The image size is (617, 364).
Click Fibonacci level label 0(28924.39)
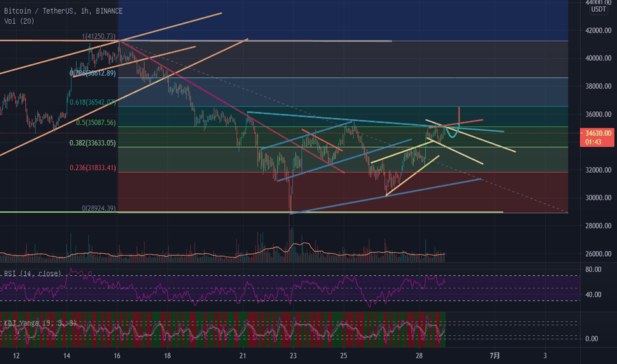99,208
